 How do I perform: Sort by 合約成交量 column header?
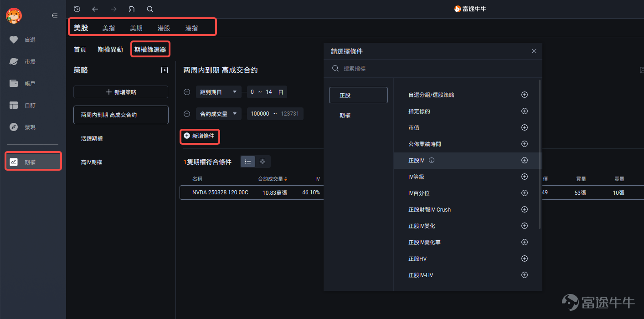(x=273, y=179)
